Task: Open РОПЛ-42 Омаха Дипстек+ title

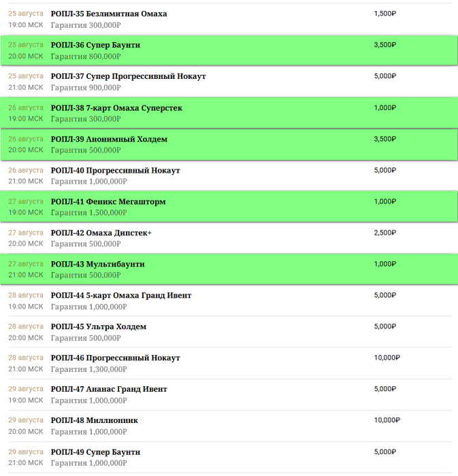Action: point(101,233)
